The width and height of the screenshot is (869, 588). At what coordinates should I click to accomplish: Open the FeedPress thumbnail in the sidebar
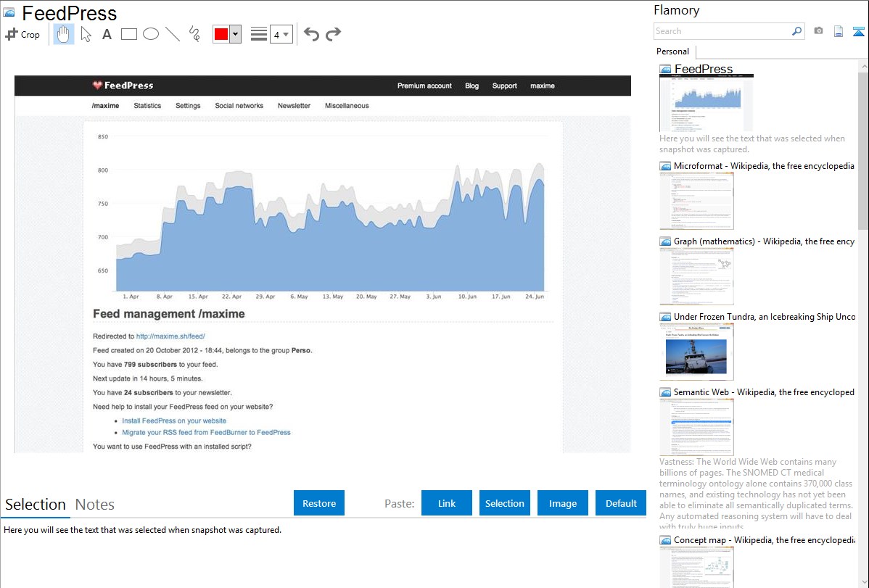point(707,103)
